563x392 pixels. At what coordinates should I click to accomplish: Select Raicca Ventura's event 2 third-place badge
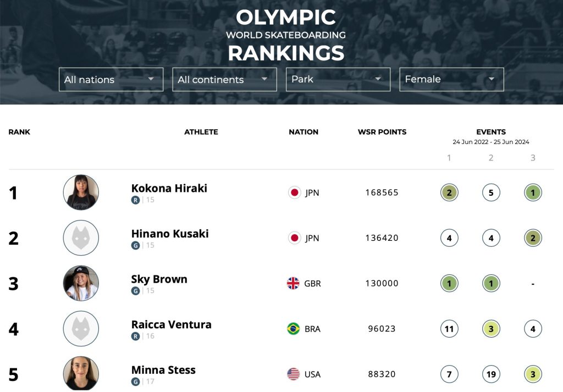coord(491,328)
